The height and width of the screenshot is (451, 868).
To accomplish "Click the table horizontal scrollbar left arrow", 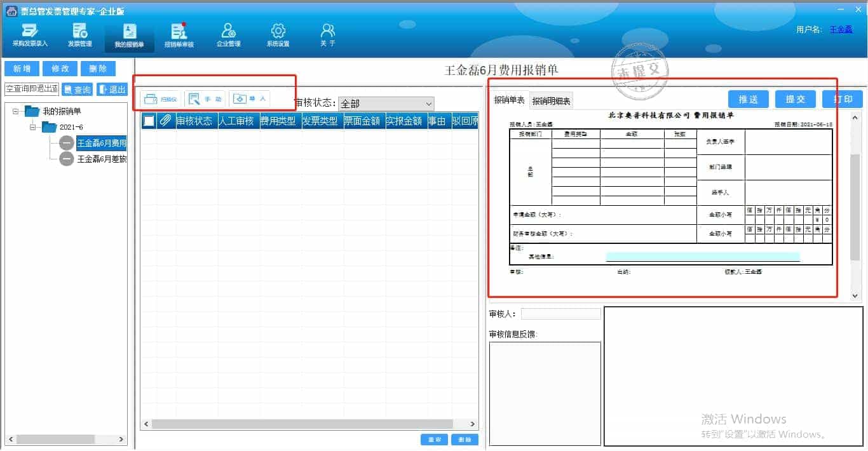I will (x=146, y=424).
